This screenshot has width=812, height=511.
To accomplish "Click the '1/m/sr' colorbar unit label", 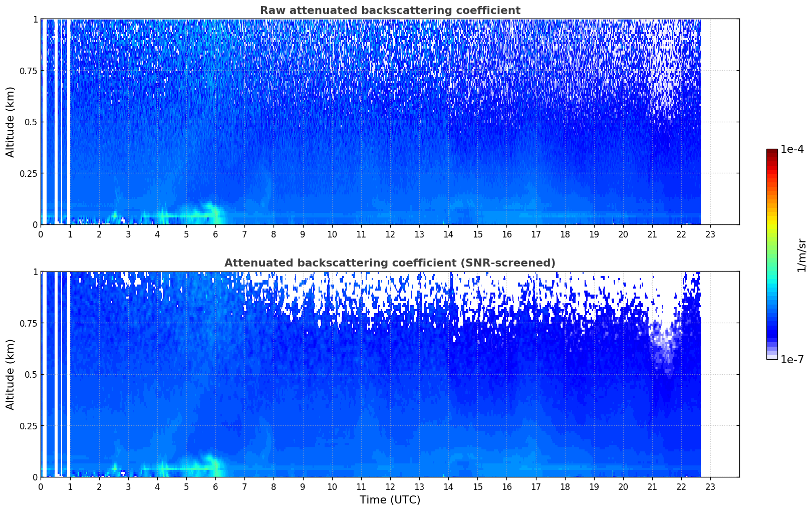I will click(x=801, y=254).
